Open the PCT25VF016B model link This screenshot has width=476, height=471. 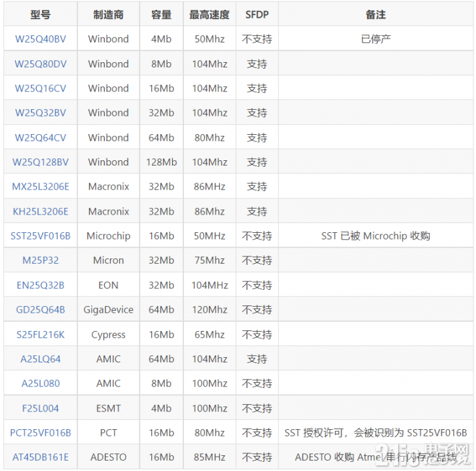(x=41, y=433)
